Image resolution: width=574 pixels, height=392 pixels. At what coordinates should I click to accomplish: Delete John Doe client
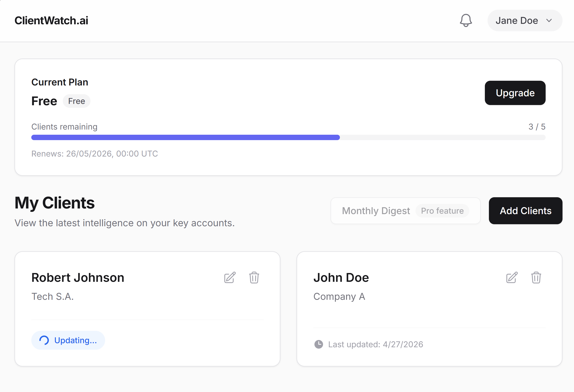click(536, 278)
